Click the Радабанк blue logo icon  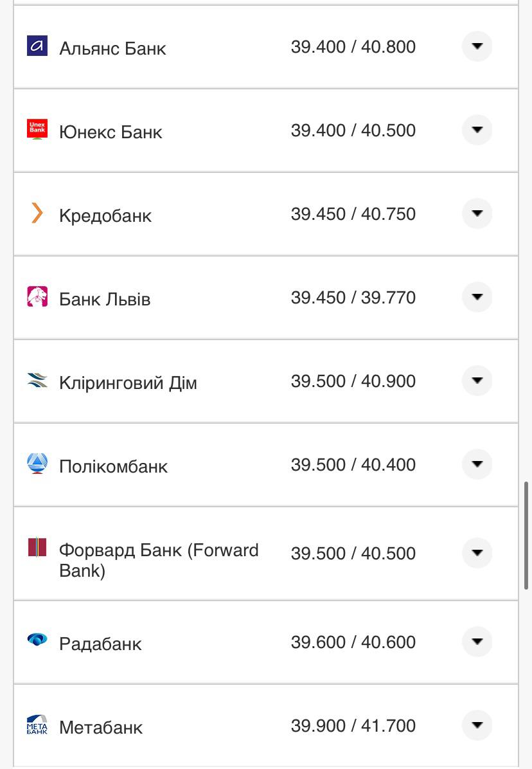pyautogui.click(x=37, y=640)
